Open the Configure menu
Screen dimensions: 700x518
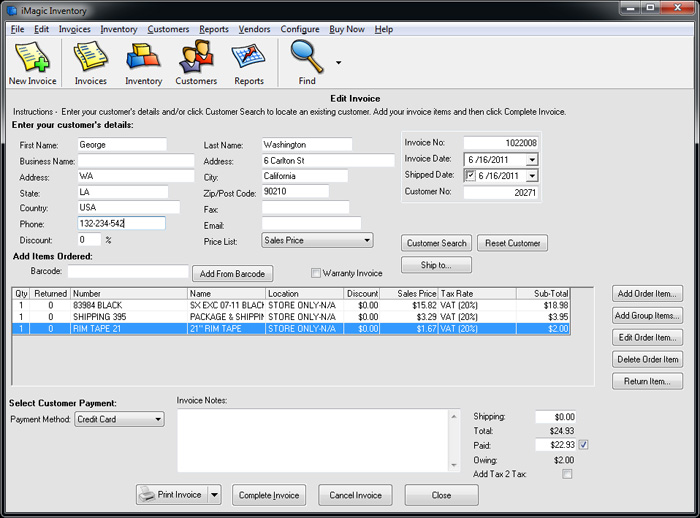pos(300,29)
